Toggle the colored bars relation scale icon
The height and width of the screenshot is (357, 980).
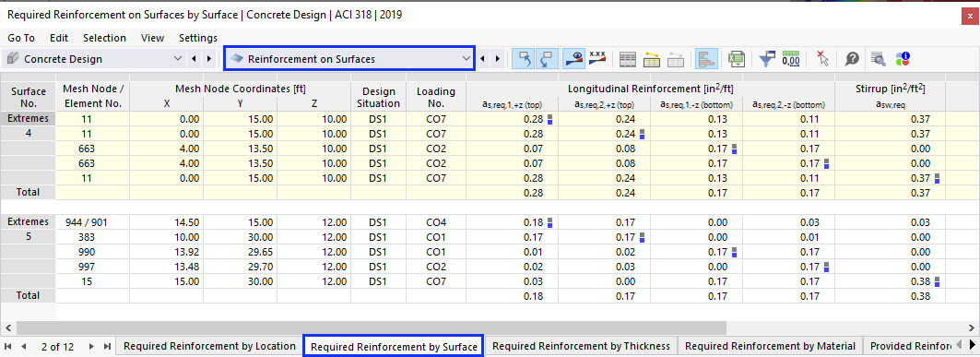point(706,59)
